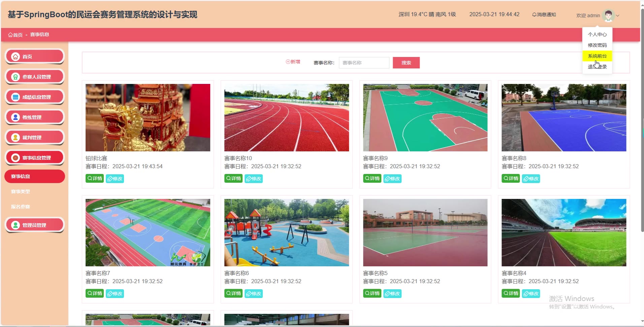Click the 赛事名称7 card title

coord(98,273)
